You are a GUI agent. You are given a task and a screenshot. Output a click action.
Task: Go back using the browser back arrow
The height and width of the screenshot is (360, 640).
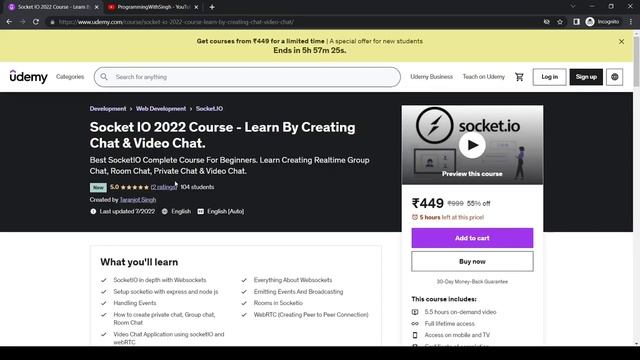[x=9, y=22]
